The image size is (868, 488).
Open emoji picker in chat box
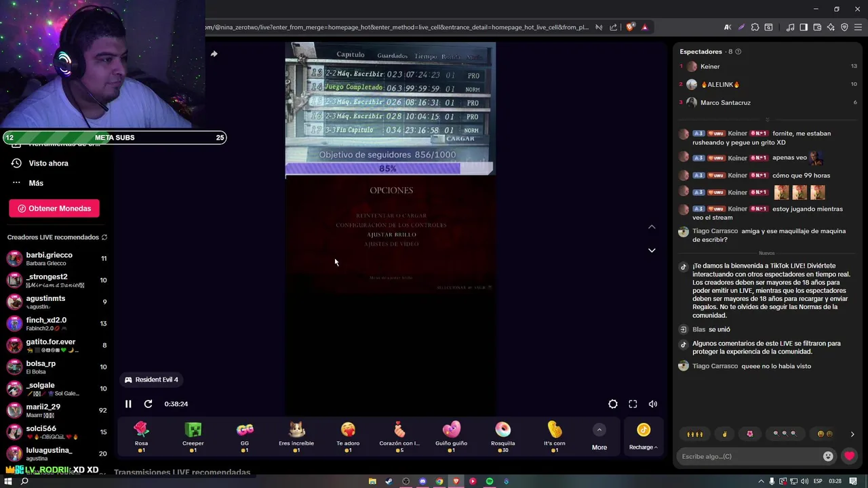pos(828,456)
